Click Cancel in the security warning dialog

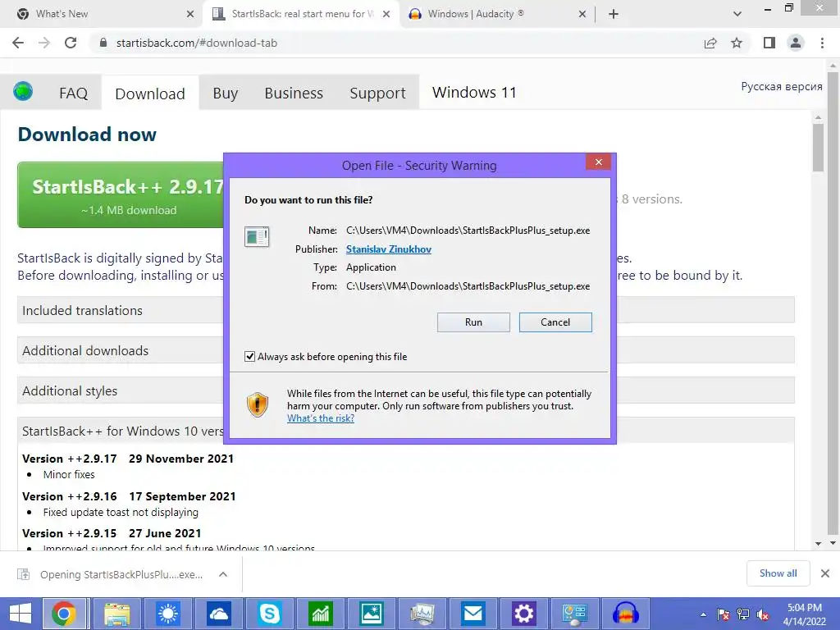555,322
